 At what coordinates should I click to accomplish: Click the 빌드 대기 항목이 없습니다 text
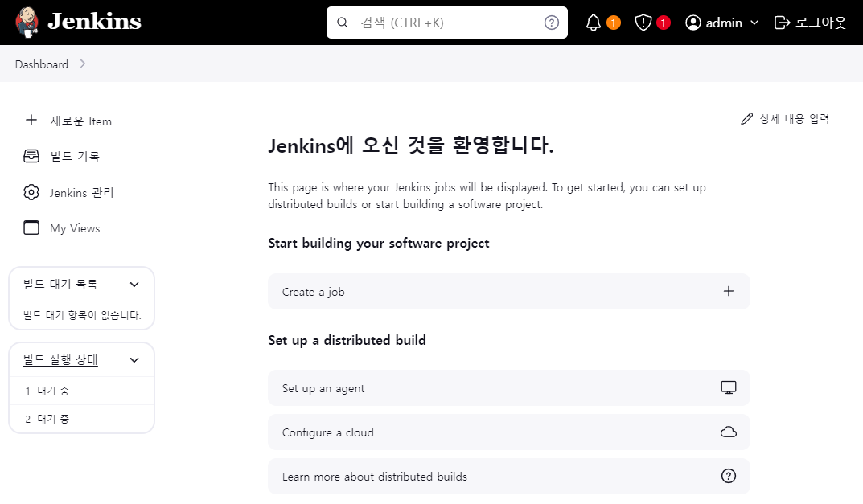tap(82, 315)
